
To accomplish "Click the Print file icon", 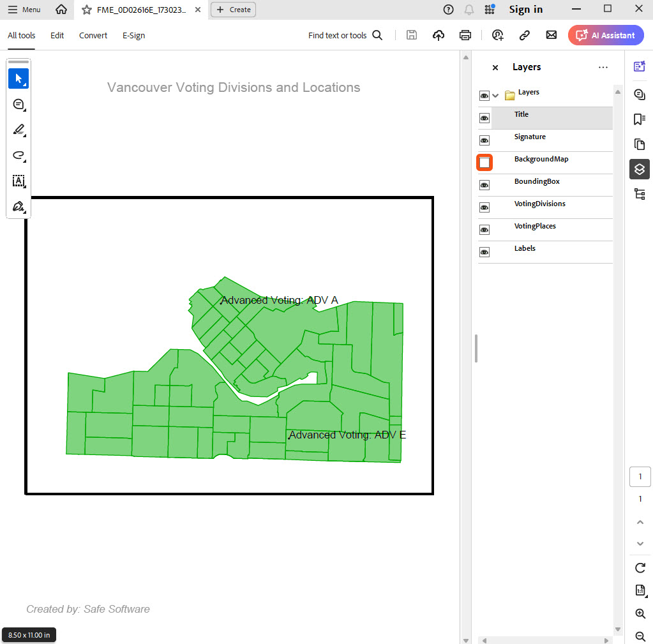I will [x=465, y=35].
